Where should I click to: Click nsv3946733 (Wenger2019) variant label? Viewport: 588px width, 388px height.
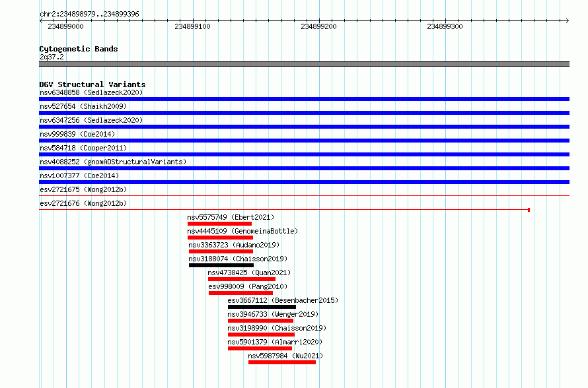(273, 314)
